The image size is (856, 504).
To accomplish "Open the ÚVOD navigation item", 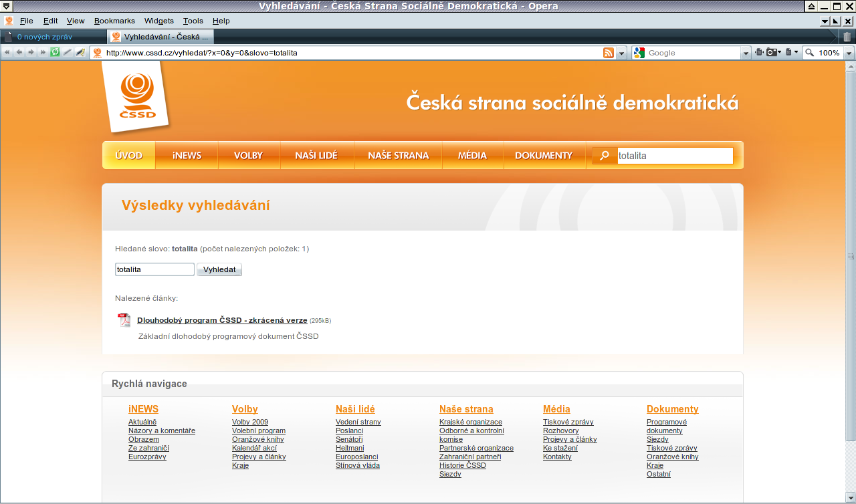I will tap(129, 155).
